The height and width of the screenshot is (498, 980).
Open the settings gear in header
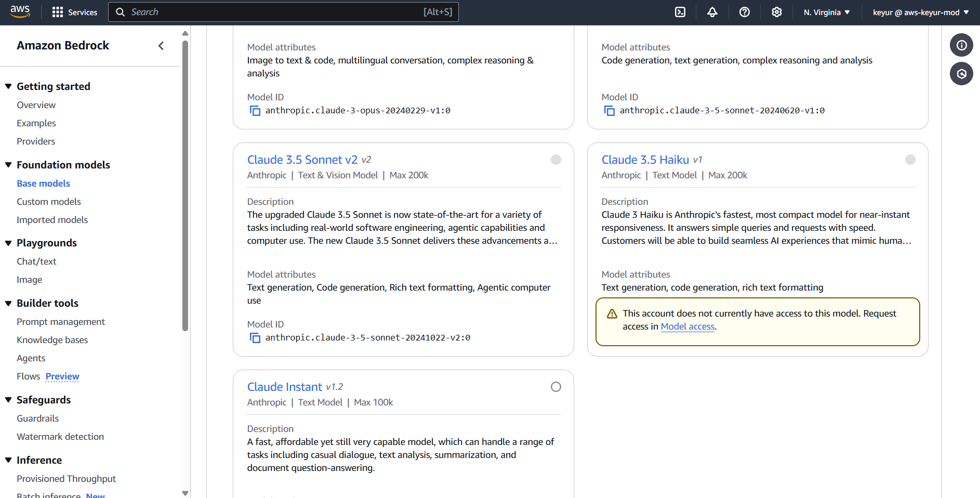pyautogui.click(x=777, y=12)
